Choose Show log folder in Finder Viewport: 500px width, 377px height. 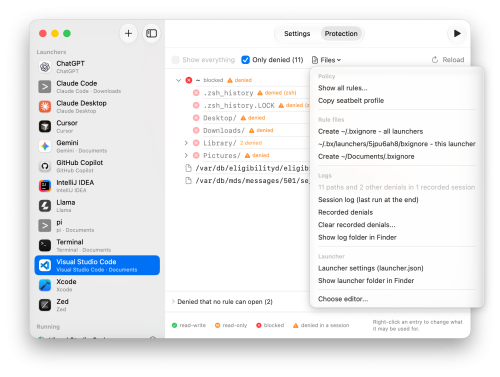[x=357, y=237]
